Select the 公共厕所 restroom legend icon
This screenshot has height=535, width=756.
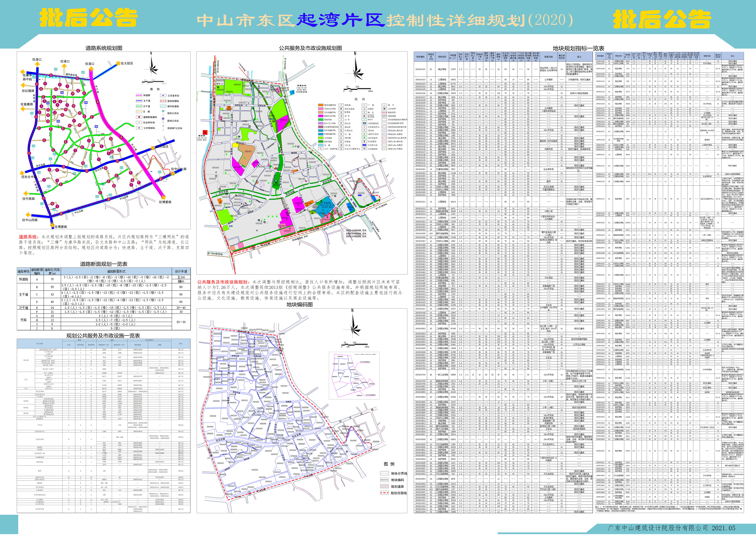pyautogui.click(x=384, y=109)
